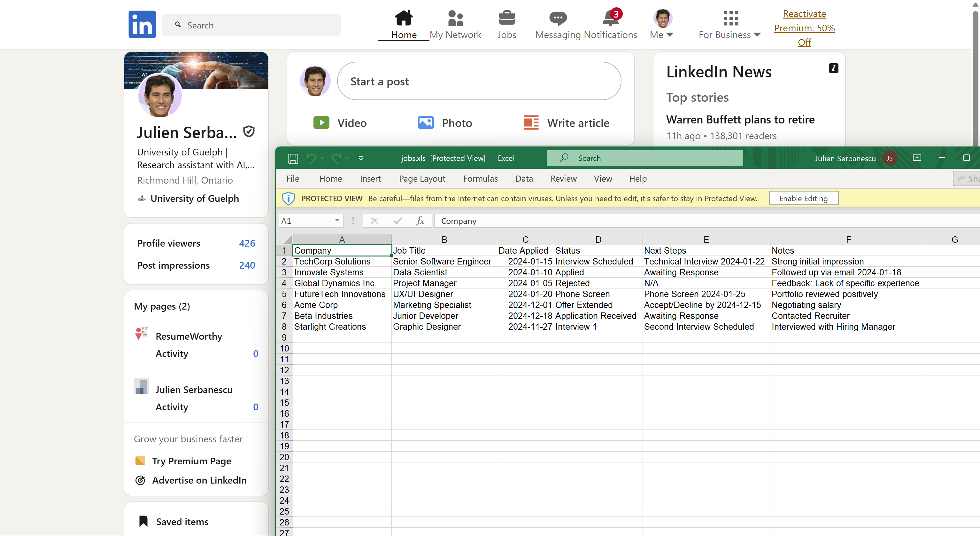Open the Formulas ribbon tab

480,178
